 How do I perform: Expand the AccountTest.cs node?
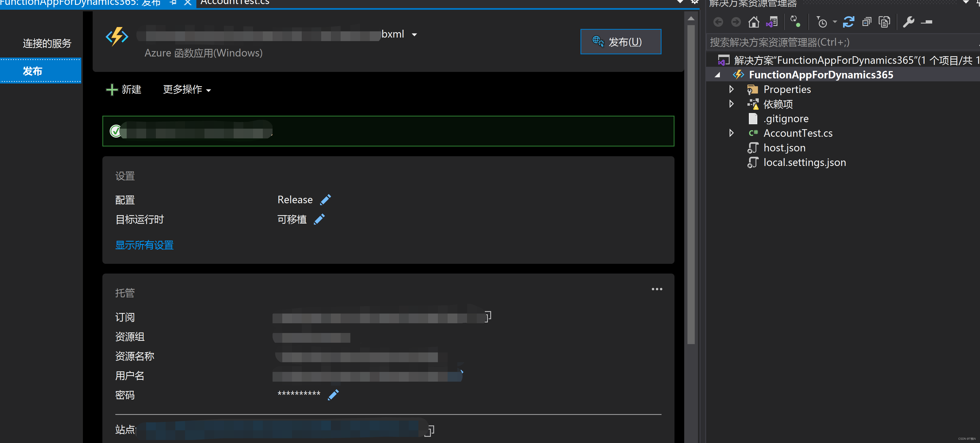[x=731, y=133]
